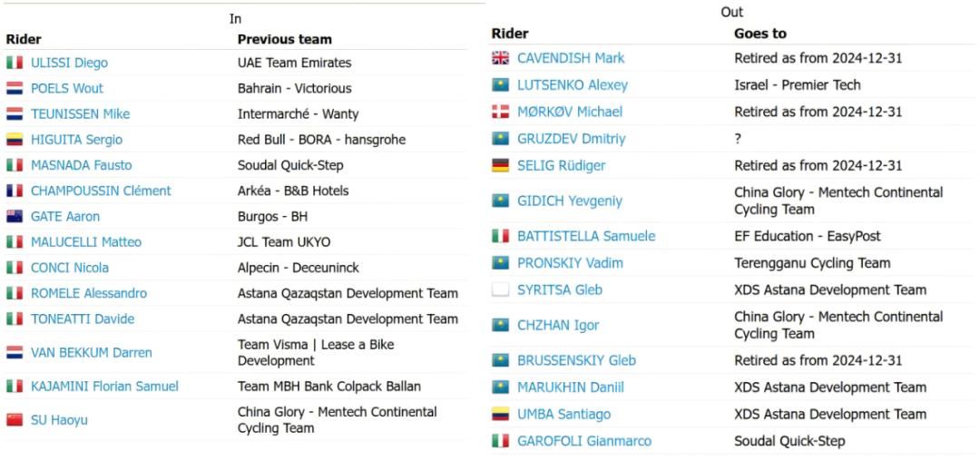
Task: Follow the TEUNISSEN Mike link
Action: click(80, 114)
